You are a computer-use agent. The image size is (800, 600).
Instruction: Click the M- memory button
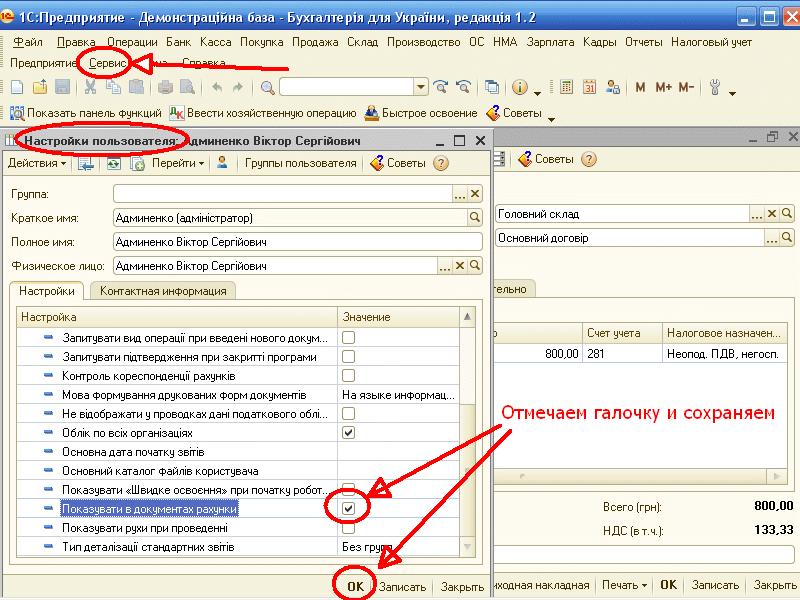(686, 87)
